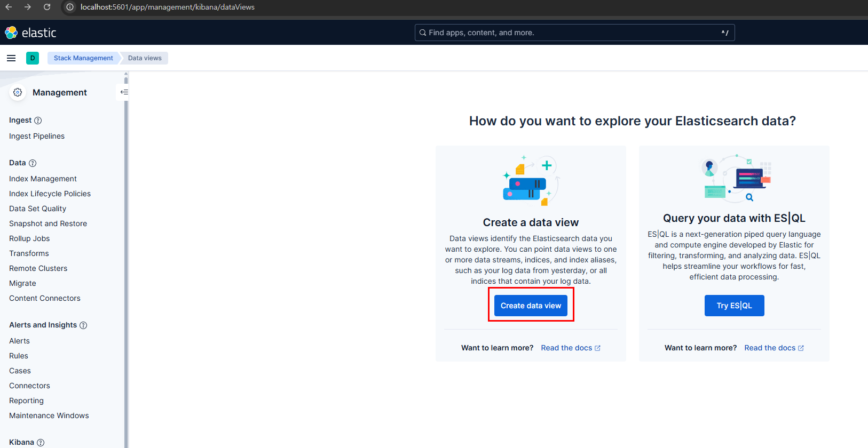Open Content Connectors
The height and width of the screenshot is (448, 868).
tap(45, 298)
